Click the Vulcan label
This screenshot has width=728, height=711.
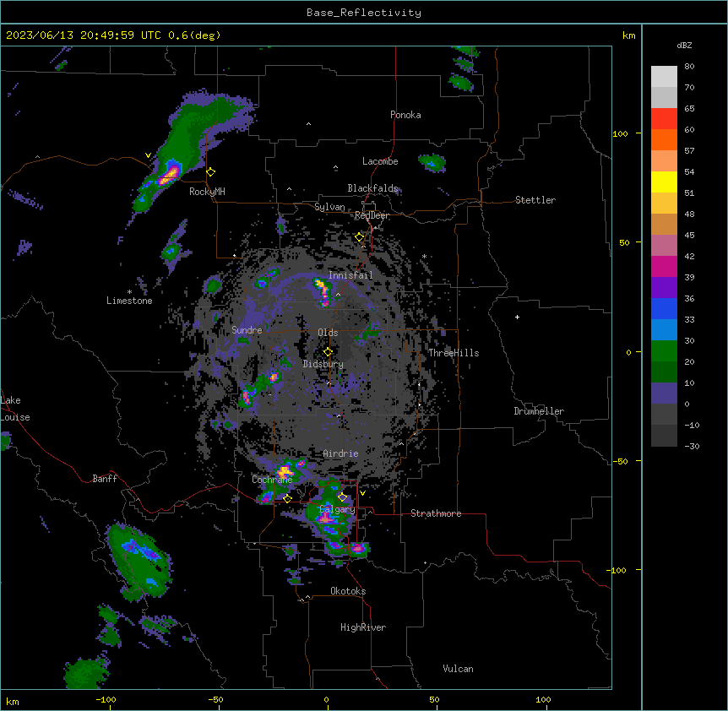click(459, 669)
